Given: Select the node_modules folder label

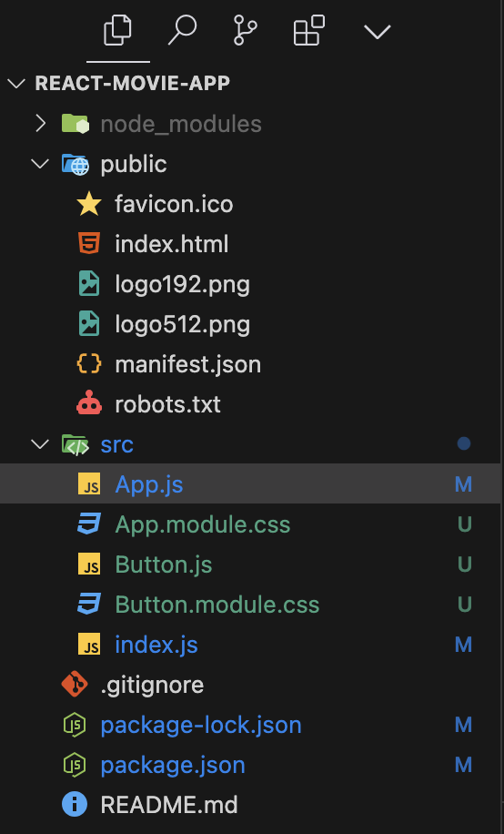Looking at the screenshot, I should coord(181,124).
